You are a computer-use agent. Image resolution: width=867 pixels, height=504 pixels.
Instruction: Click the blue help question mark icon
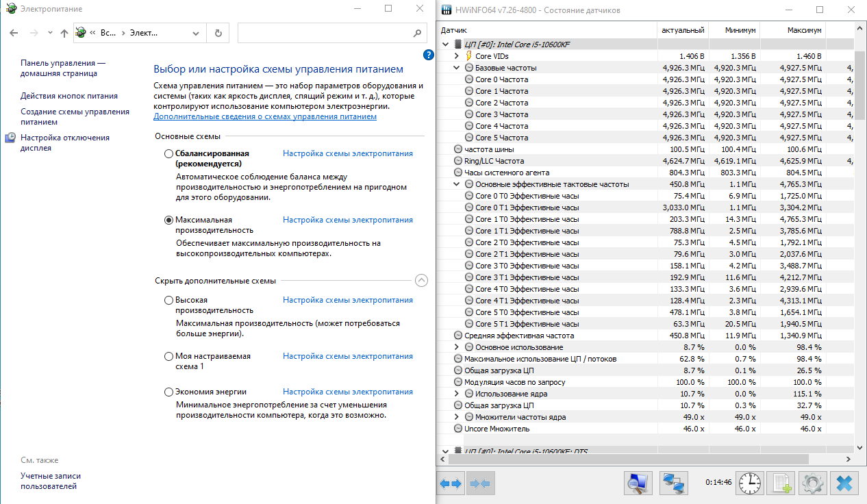tap(429, 55)
